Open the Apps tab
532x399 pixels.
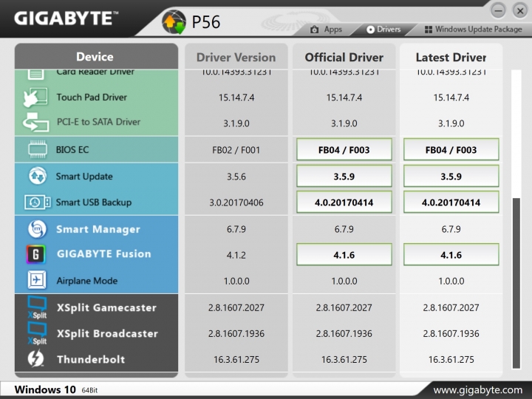[327, 30]
